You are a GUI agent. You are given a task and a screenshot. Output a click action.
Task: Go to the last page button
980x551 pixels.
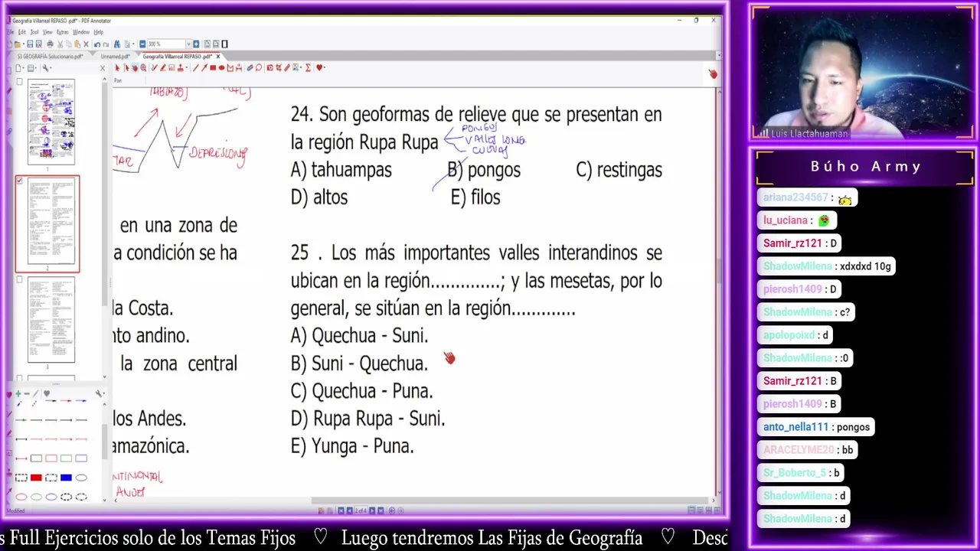tap(381, 510)
